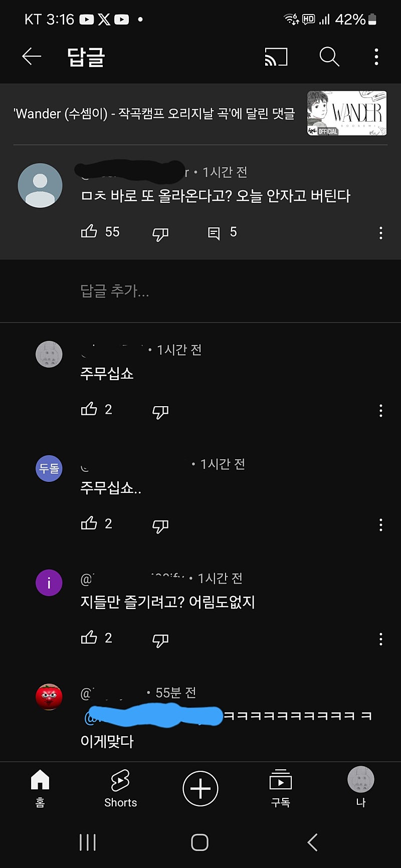
Task: Tap the back arrow in the header
Action: tap(32, 57)
